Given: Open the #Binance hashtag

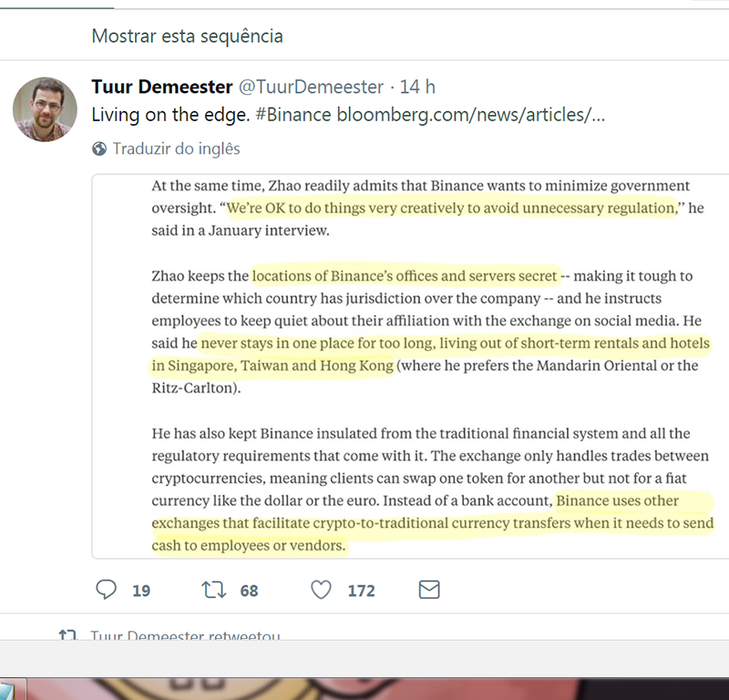Looking at the screenshot, I should coord(293,115).
